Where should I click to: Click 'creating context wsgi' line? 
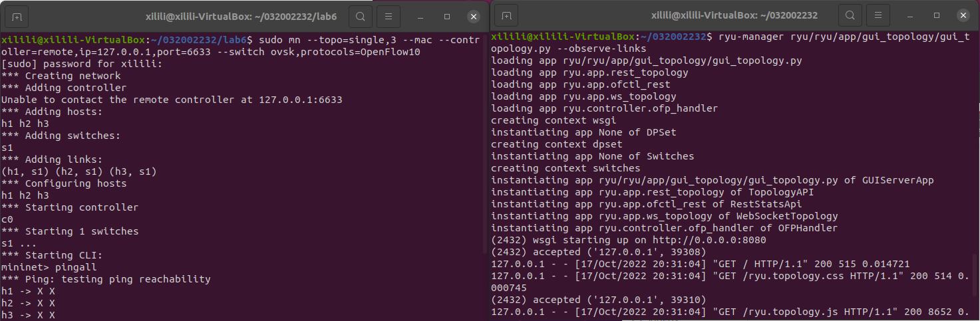tap(554, 120)
